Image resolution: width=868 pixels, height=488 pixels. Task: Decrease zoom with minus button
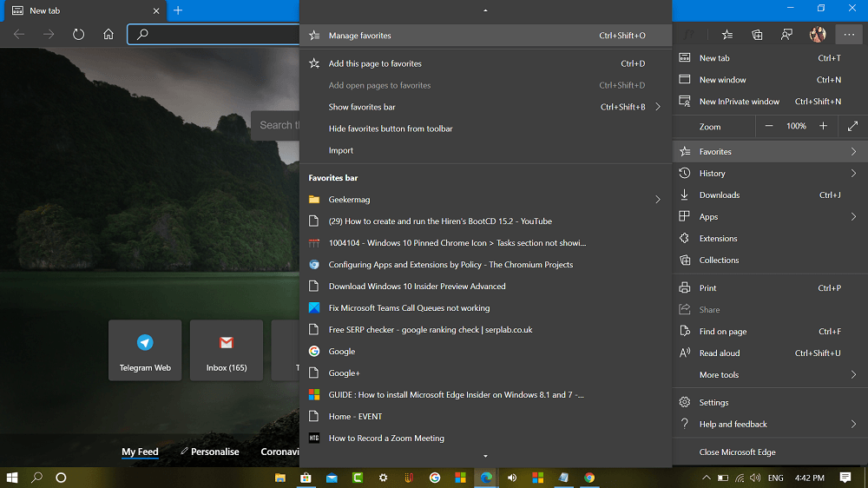(x=769, y=126)
